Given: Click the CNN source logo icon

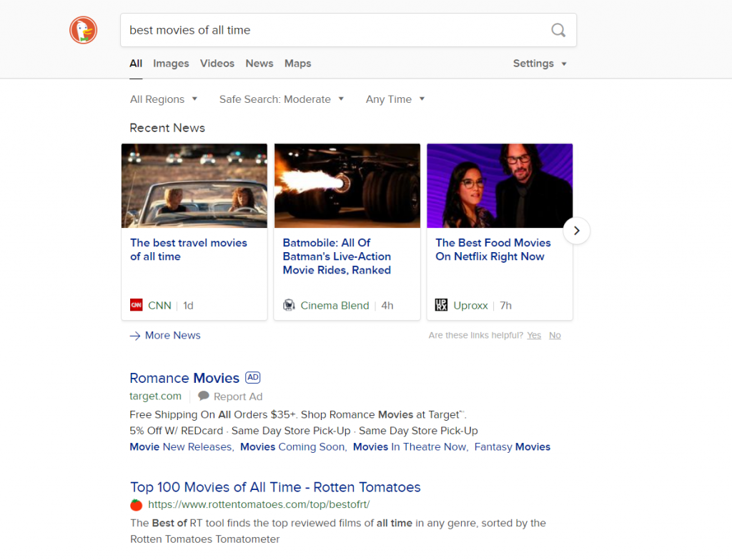Looking at the screenshot, I should [x=136, y=305].
